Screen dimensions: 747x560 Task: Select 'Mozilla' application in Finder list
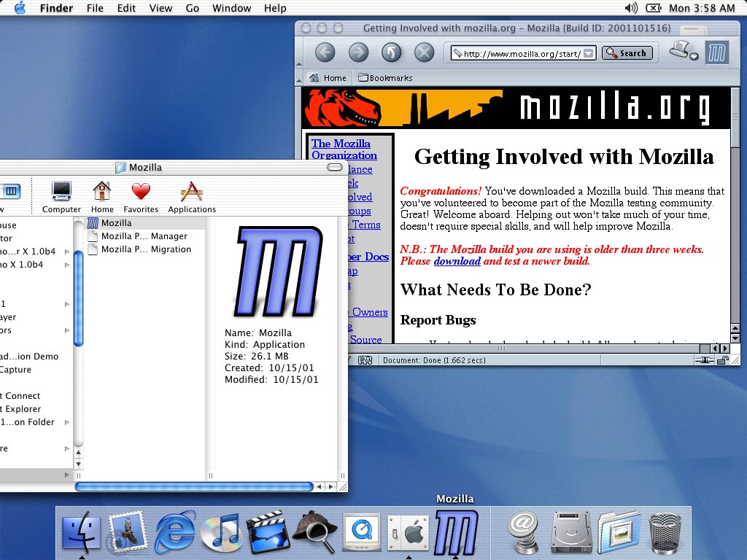tap(145, 223)
